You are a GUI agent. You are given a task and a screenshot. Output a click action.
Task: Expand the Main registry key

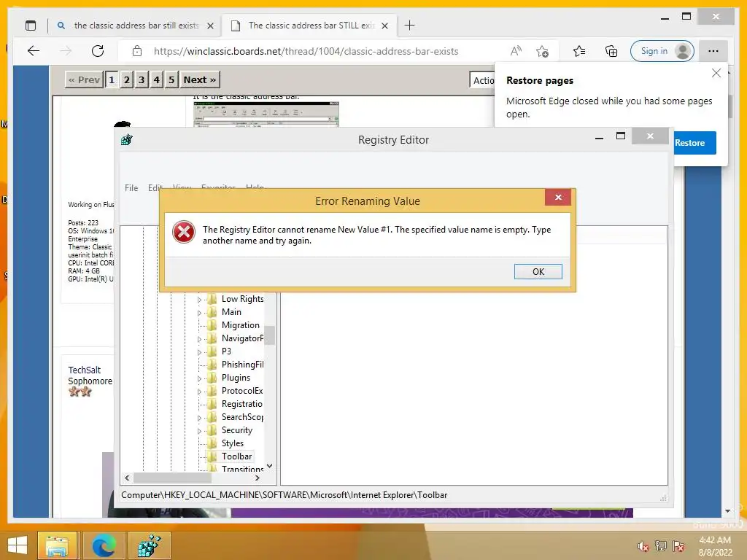pos(200,313)
